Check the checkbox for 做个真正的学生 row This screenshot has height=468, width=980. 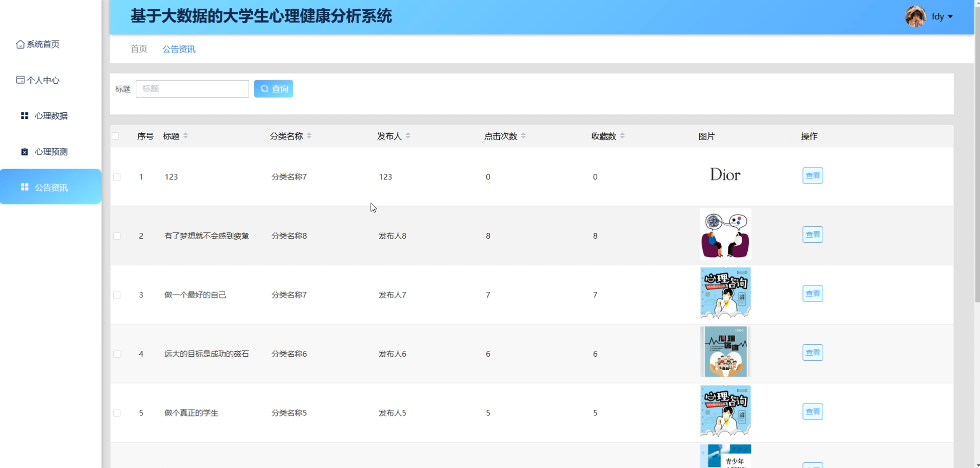117,413
